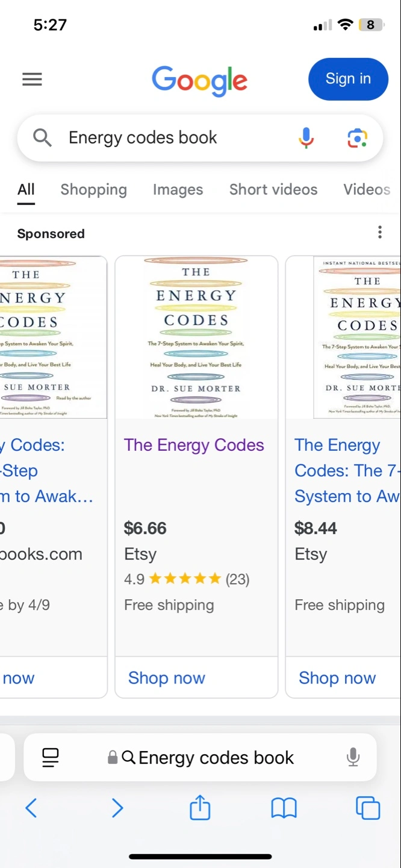Open Google Lens camera search
Image resolution: width=401 pixels, height=868 pixels.
coord(358,138)
